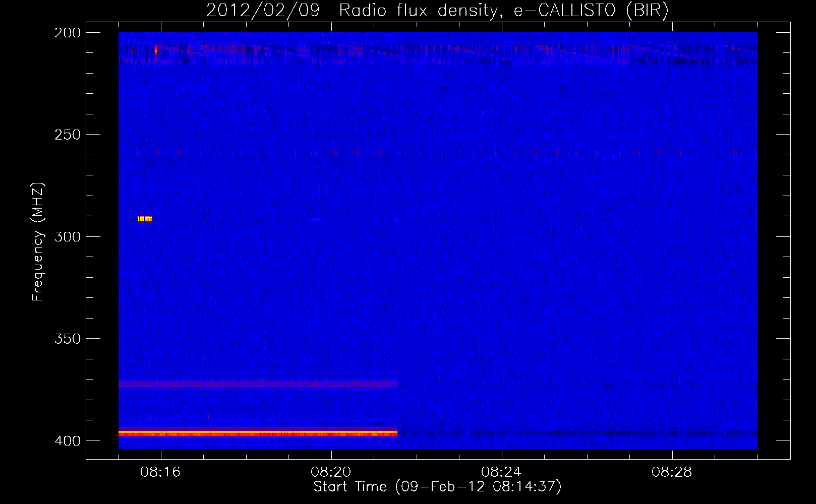
Task: Click the 250 frequency tick label
Action: click(68, 135)
